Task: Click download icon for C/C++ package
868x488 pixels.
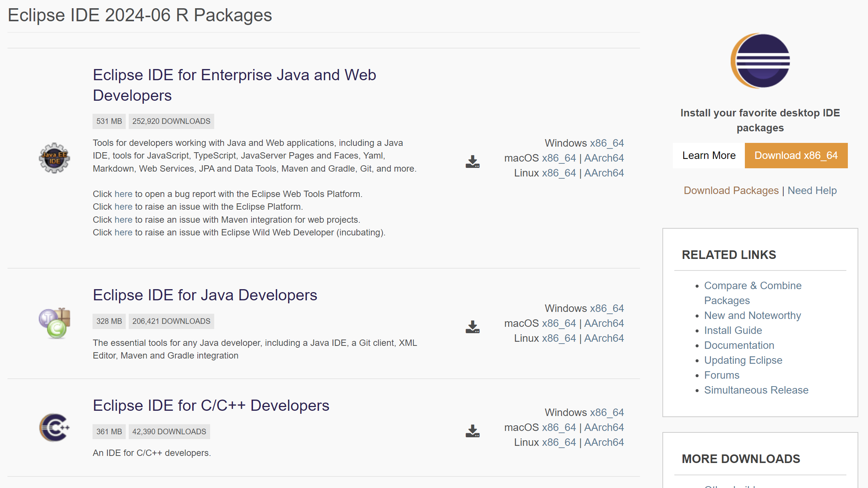Action: tap(472, 431)
